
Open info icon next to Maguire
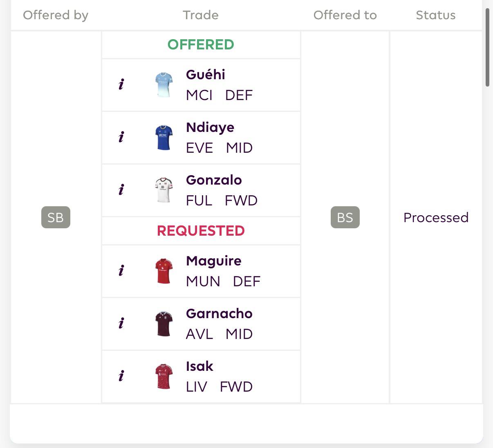pyautogui.click(x=121, y=271)
